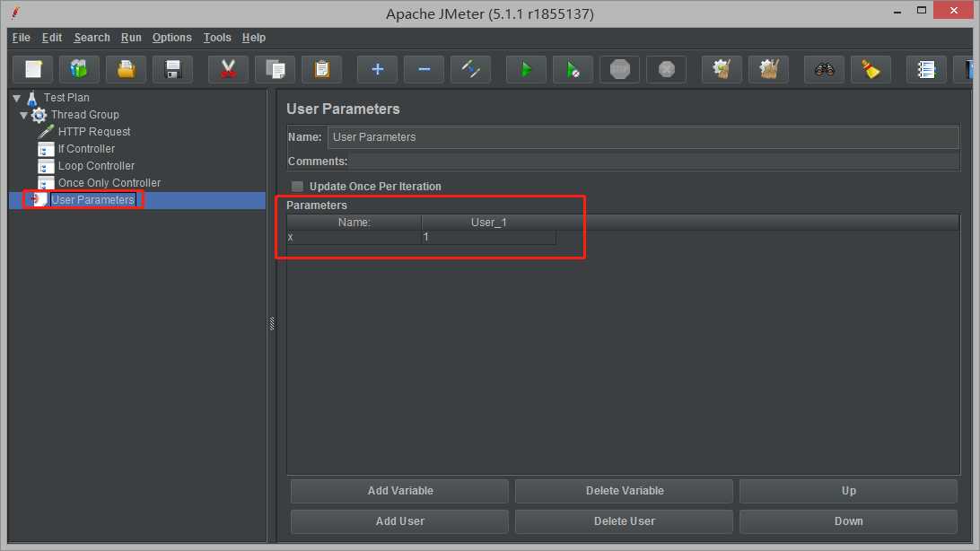Select the HTTP Request tree label
980x551 pixels.
[94, 132]
